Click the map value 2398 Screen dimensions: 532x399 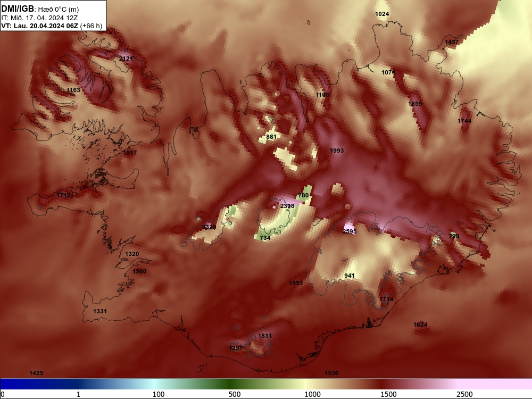(x=287, y=206)
